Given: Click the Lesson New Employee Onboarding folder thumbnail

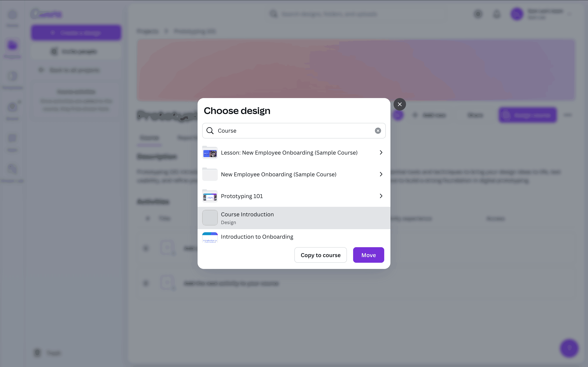Looking at the screenshot, I should click(x=210, y=153).
